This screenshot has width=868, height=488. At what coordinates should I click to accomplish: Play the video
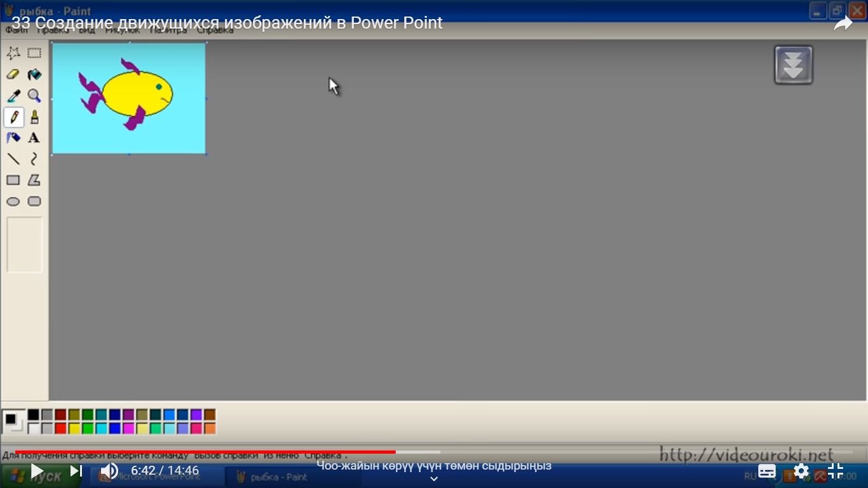[x=37, y=471]
